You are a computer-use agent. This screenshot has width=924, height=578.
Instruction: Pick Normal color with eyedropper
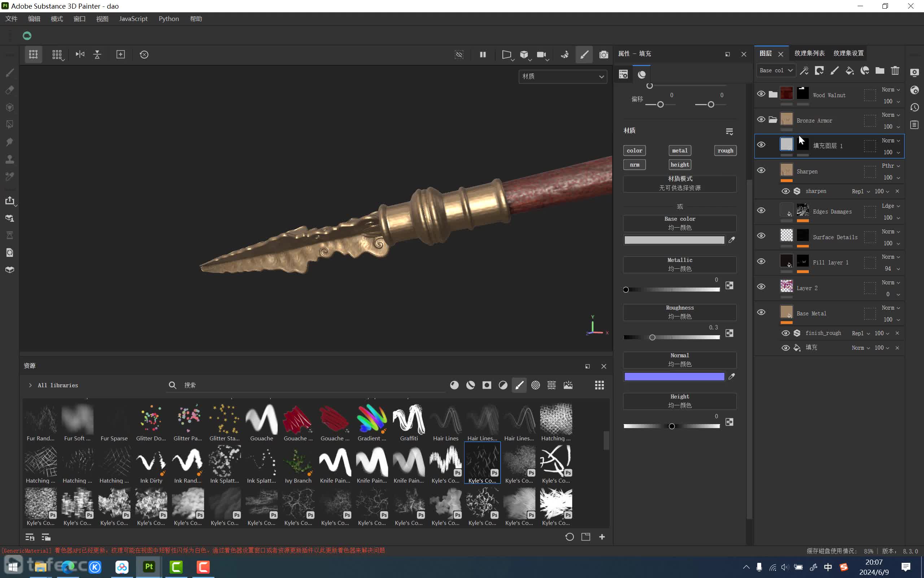pyautogui.click(x=732, y=376)
